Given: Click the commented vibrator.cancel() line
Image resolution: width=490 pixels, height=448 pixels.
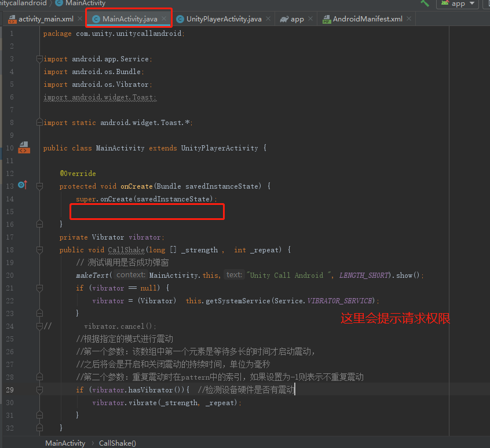Looking at the screenshot, I should pos(120,326).
